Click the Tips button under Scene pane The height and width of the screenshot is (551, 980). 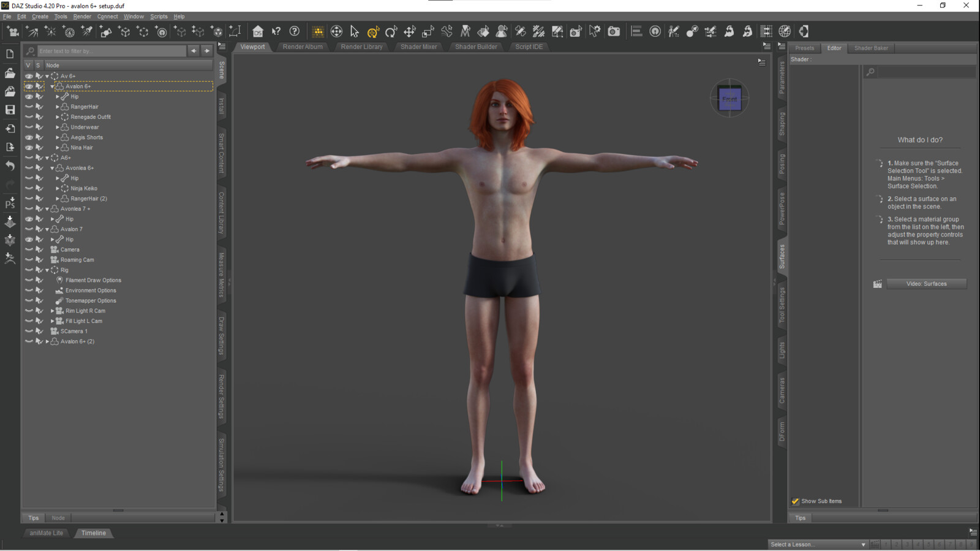coord(34,518)
